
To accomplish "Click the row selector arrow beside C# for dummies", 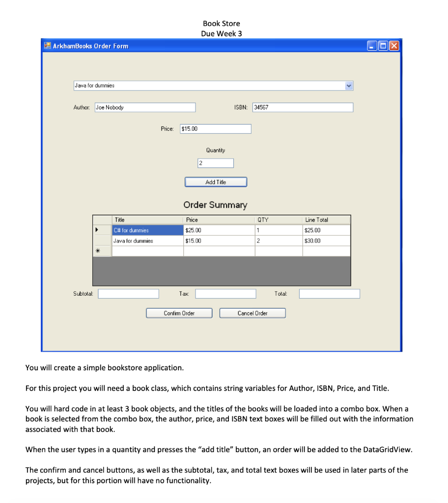I will (x=97, y=230).
